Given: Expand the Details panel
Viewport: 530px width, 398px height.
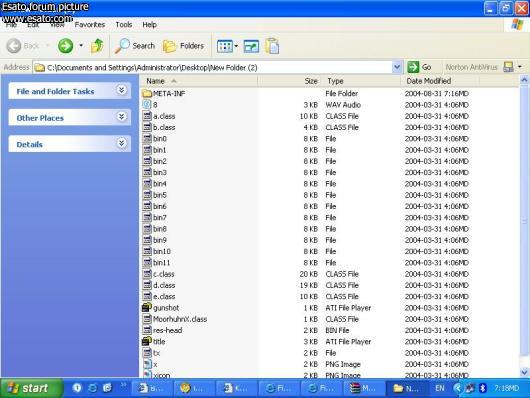Looking at the screenshot, I should [122, 143].
